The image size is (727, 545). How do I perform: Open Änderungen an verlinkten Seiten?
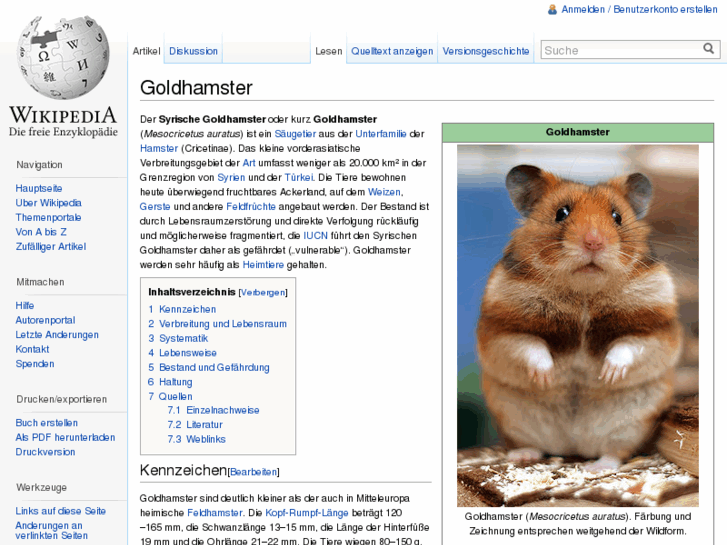click(x=51, y=531)
